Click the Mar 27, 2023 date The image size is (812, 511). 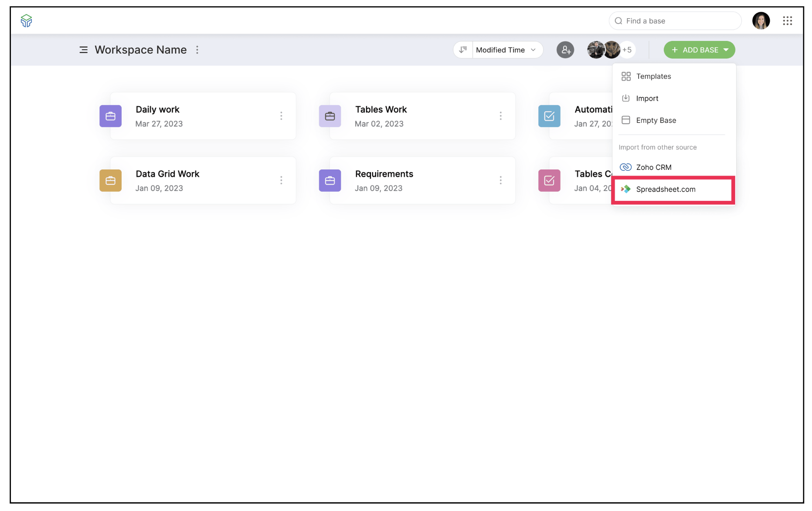[x=159, y=124]
